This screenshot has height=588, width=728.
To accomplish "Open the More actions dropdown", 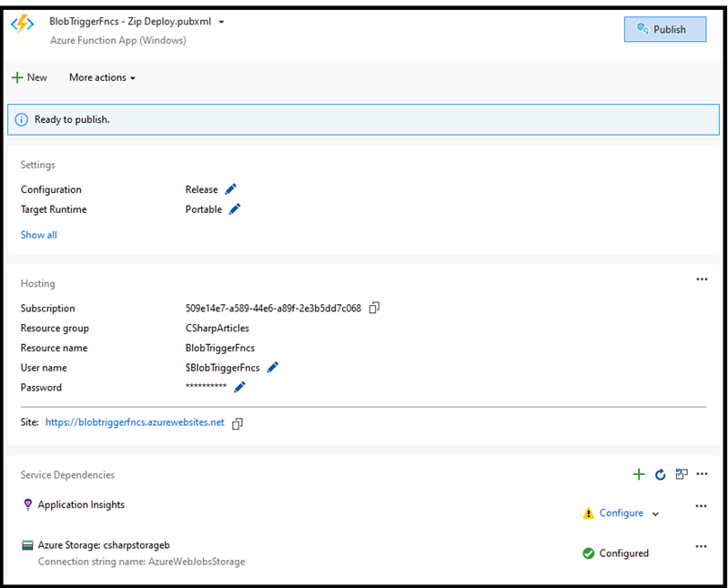I will click(102, 77).
